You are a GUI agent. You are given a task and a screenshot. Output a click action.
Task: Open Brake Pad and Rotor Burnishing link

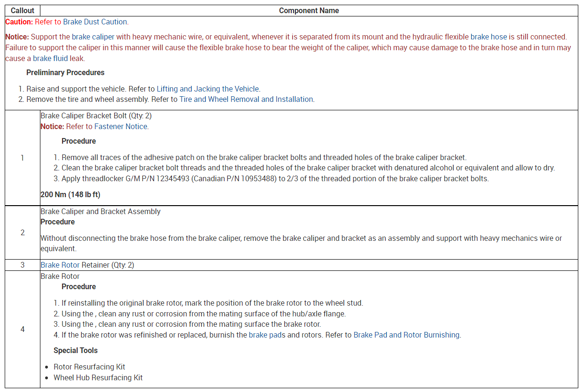406,335
